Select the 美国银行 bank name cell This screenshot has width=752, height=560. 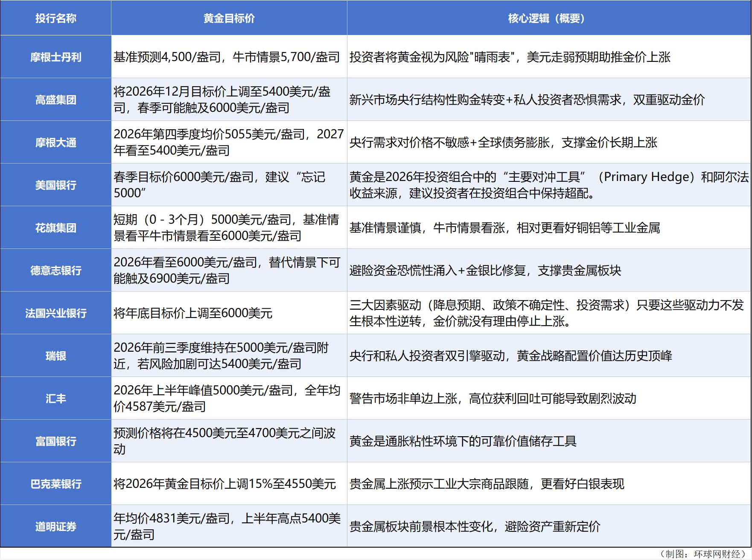pyautogui.click(x=55, y=185)
